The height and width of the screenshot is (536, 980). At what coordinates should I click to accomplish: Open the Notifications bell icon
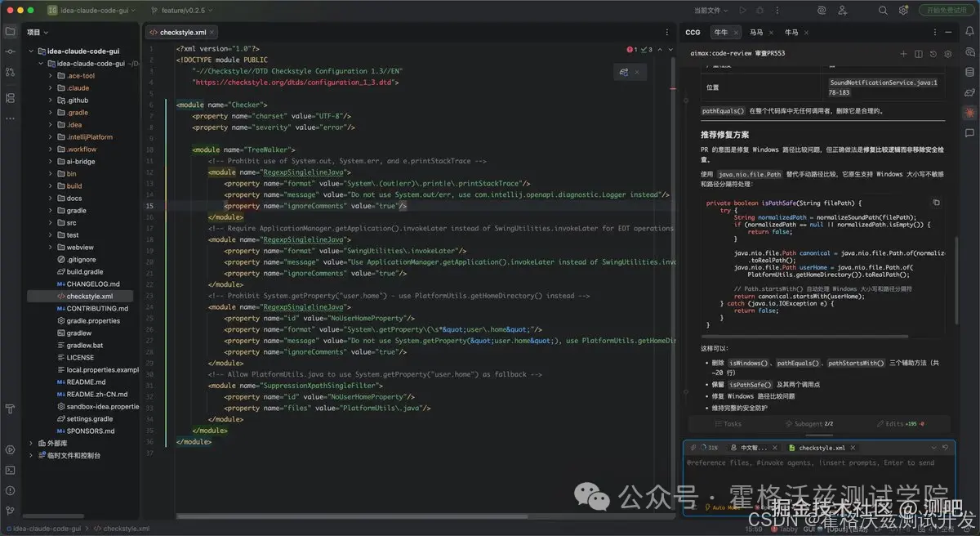(969, 33)
